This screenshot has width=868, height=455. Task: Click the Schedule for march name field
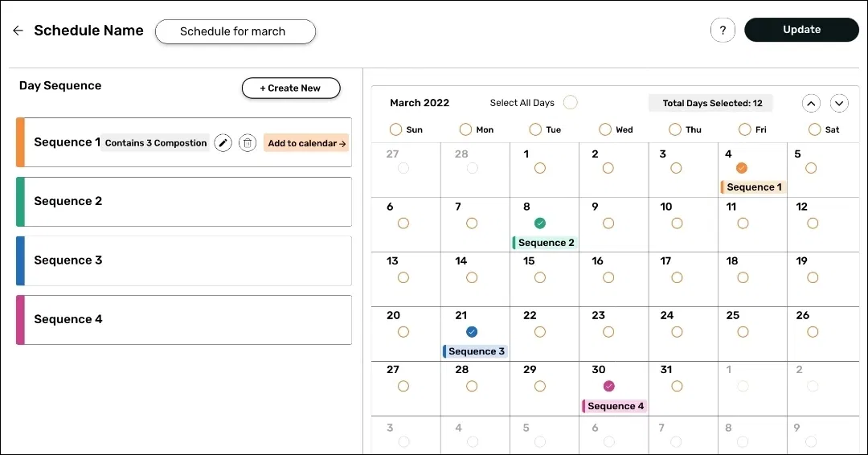[235, 31]
